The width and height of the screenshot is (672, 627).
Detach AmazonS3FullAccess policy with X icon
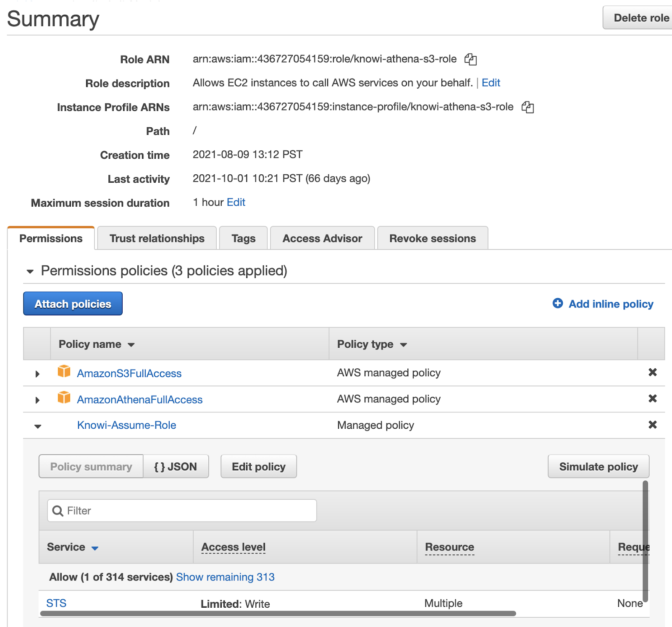coord(652,373)
